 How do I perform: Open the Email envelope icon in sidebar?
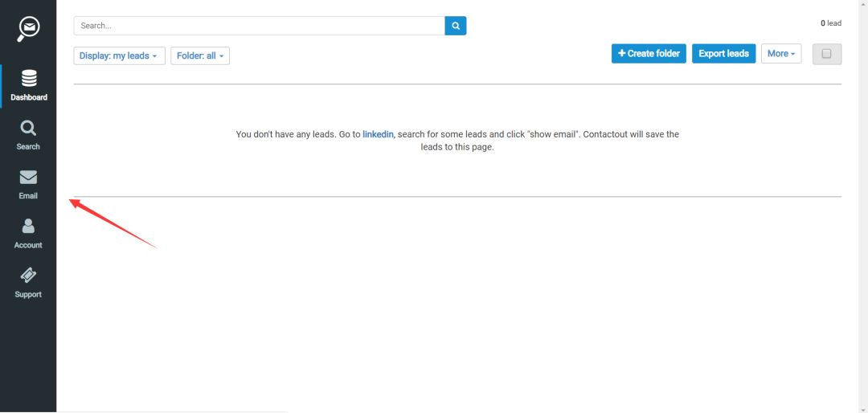click(x=28, y=178)
